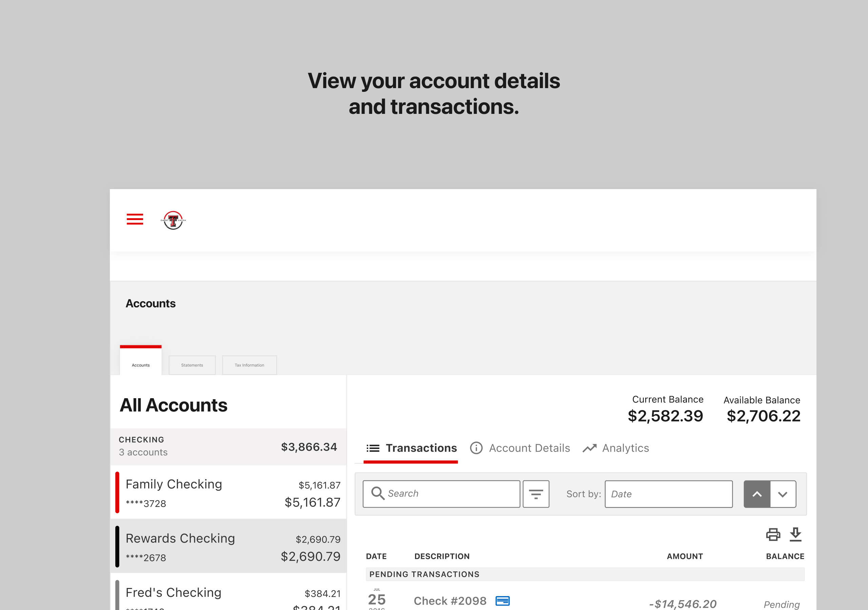Switch to the Analytics tab
The image size is (868, 610).
tap(615, 448)
